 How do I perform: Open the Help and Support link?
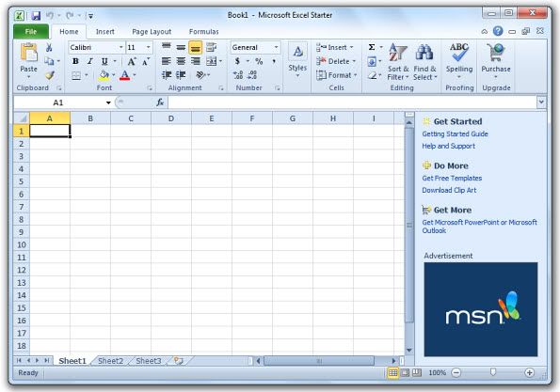tap(449, 147)
